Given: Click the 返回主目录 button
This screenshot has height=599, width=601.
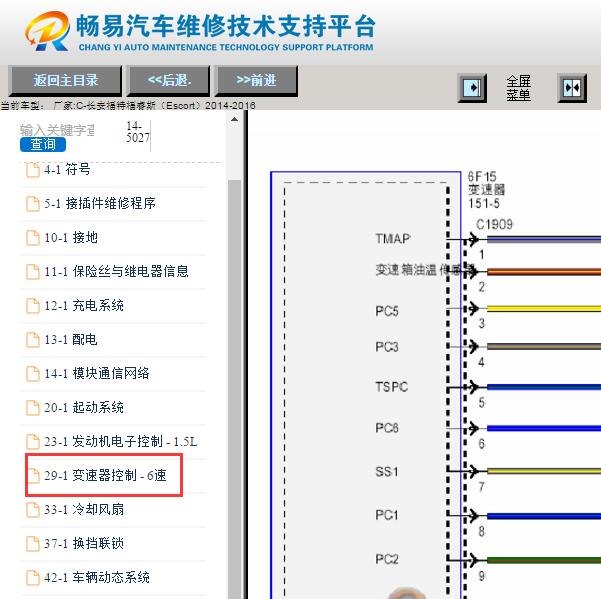Looking at the screenshot, I should pyautogui.click(x=65, y=80).
